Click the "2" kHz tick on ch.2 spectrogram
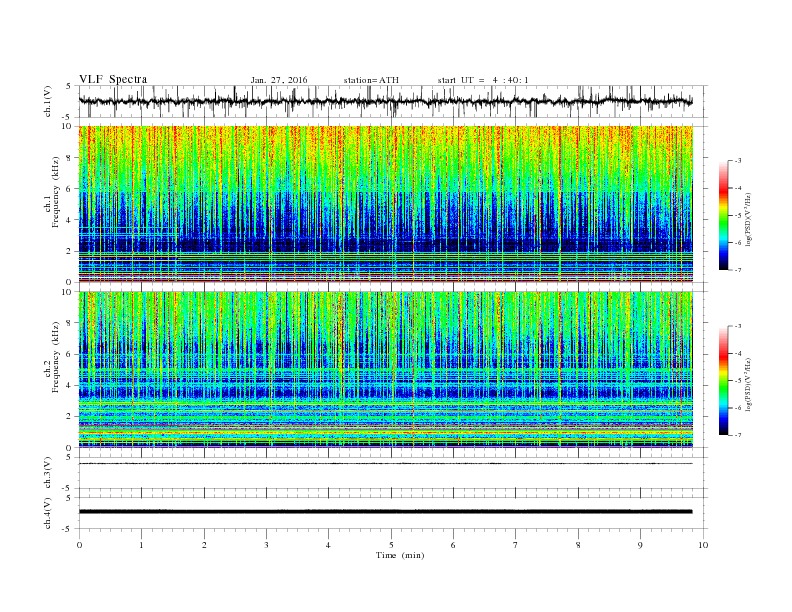The height and width of the screenshot is (612, 792). (70, 417)
